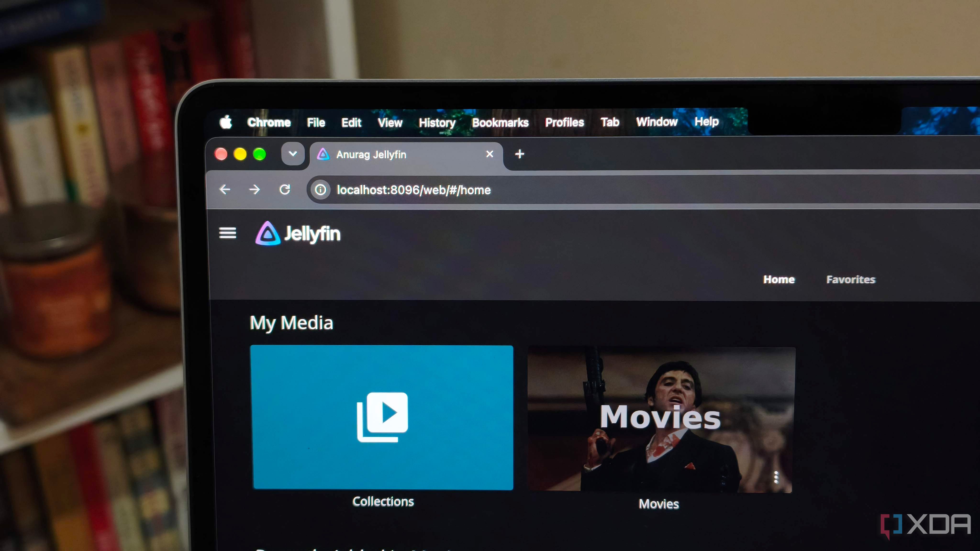Click the My Media section heading
The image size is (980, 551).
tap(291, 323)
